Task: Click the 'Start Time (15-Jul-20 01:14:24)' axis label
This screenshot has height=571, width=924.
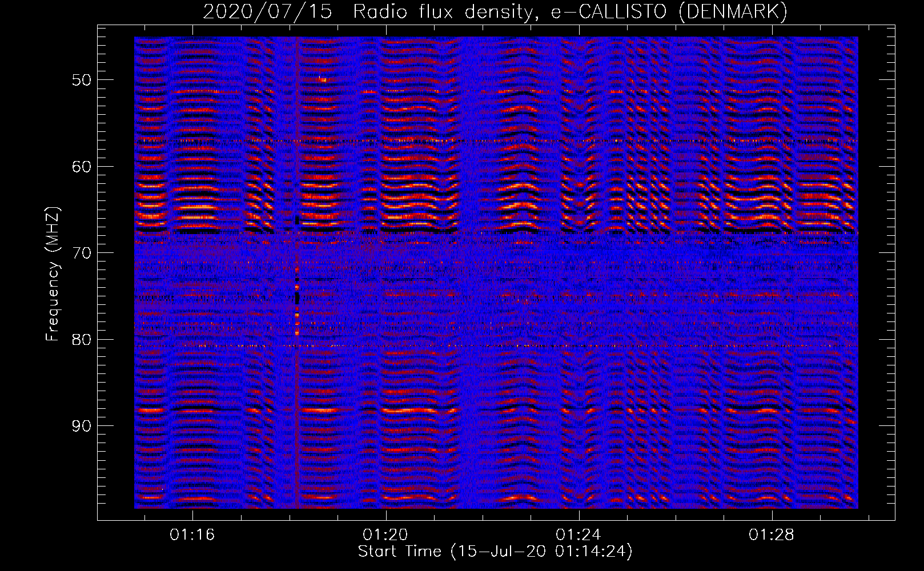Action: click(x=495, y=552)
